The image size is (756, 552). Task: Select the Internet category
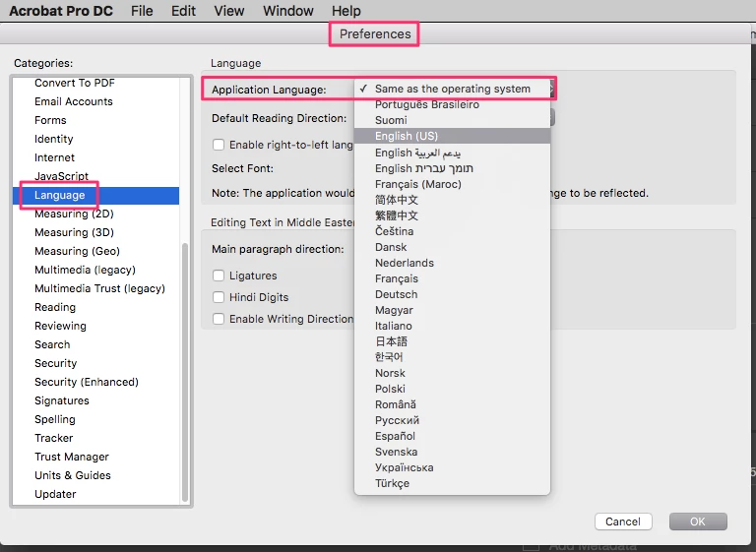coord(95,157)
